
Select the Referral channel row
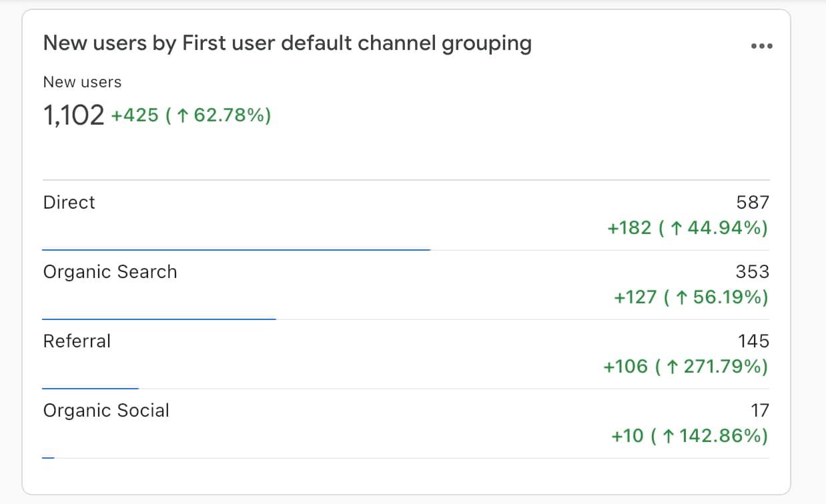(x=77, y=341)
